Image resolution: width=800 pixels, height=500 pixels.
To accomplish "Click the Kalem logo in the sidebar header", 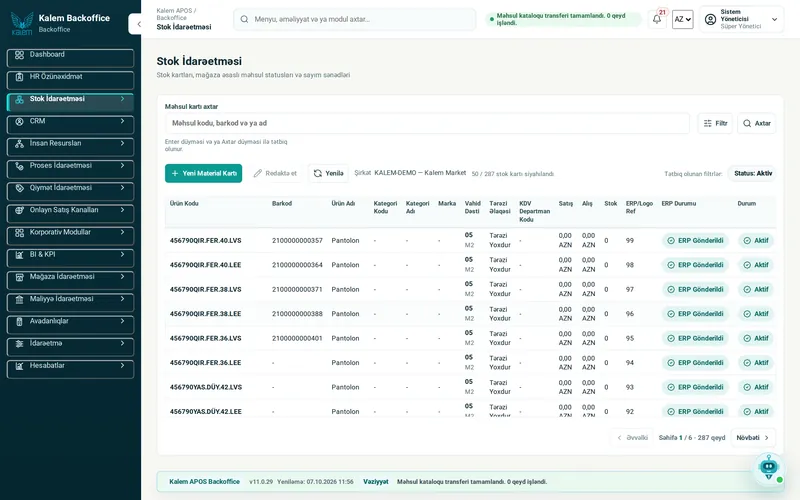I will coord(22,23).
